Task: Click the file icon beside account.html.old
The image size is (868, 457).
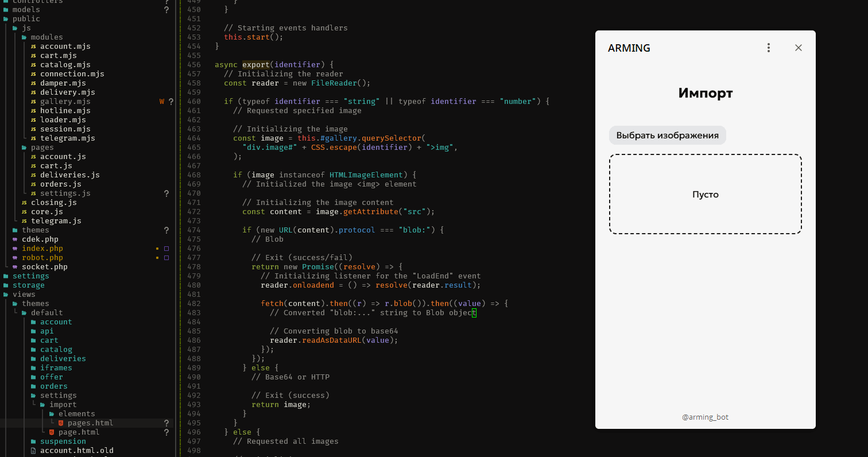Action: point(33,451)
